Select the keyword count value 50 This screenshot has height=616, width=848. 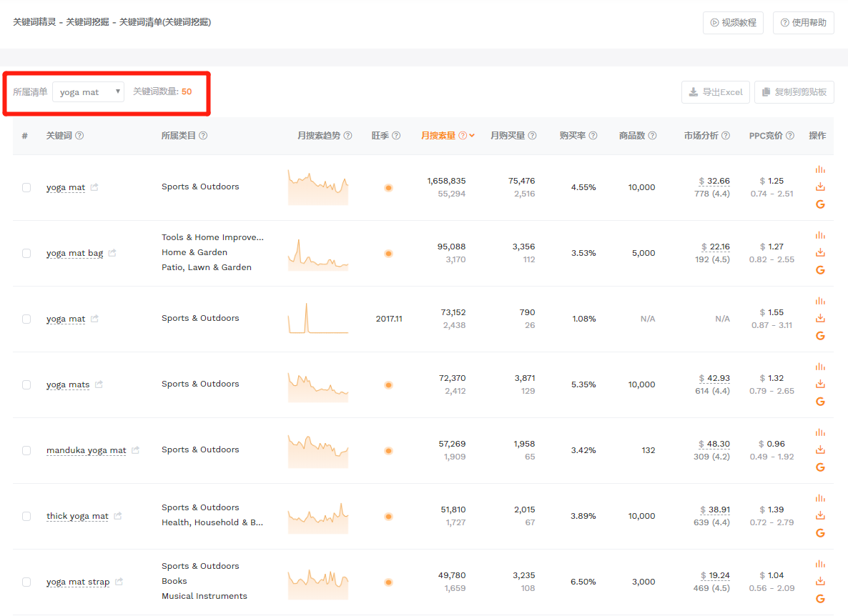[x=187, y=92]
